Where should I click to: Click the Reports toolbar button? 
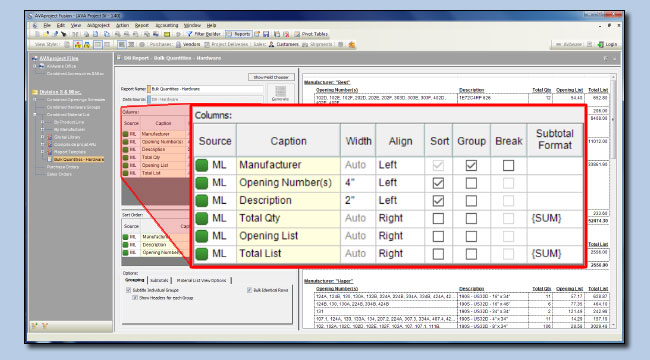238,34
